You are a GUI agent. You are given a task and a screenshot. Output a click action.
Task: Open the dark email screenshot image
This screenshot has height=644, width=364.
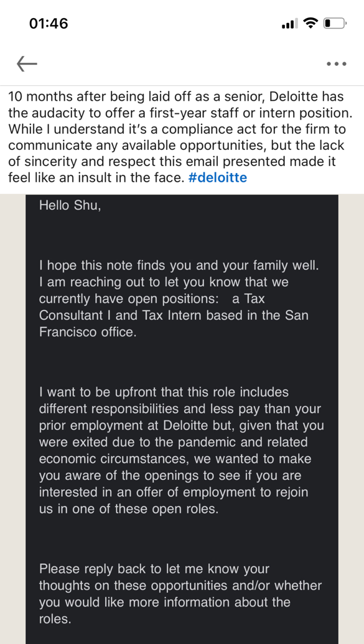pos(182,419)
